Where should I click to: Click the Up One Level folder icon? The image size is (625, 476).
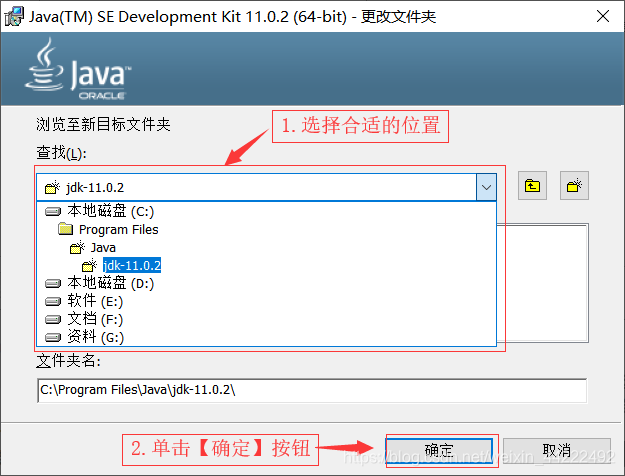tap(532, 186)
